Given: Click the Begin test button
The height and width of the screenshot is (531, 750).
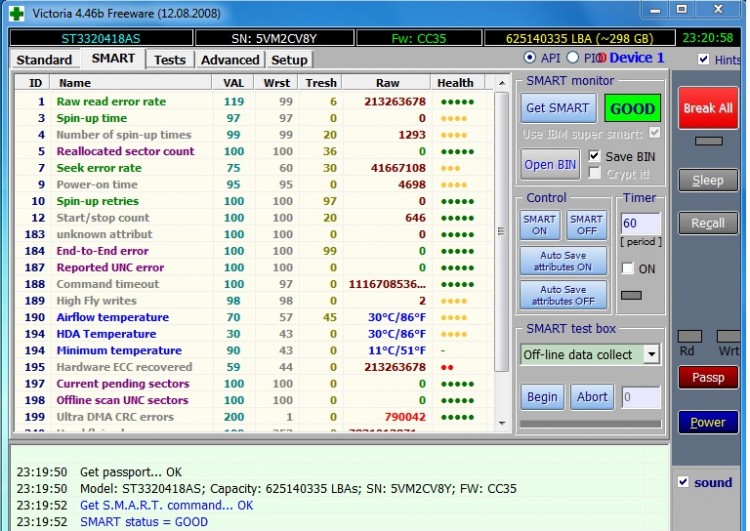Looking at the screenshot, I should tap(542, 397).
